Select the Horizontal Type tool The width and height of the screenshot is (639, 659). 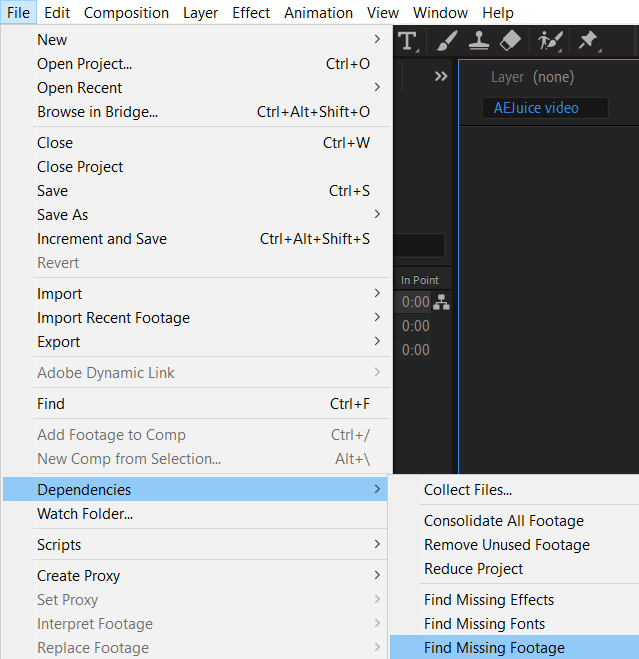click(408, 40)
